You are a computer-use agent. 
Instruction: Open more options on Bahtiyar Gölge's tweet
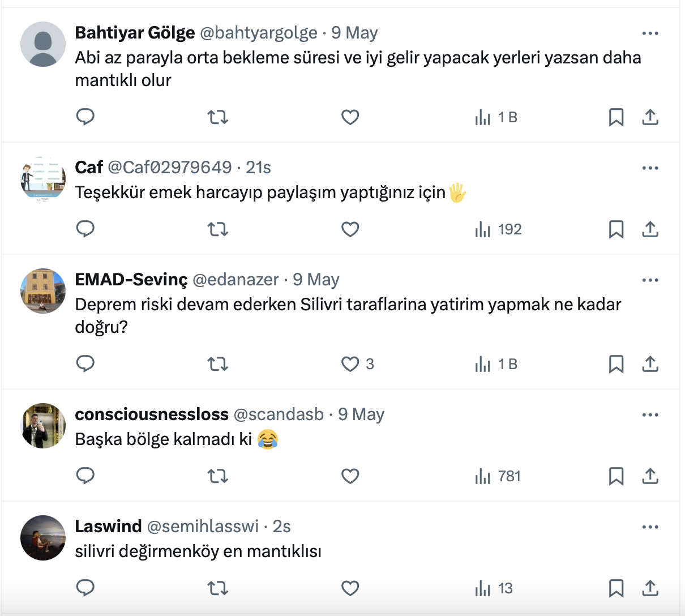tap(650, 33)
